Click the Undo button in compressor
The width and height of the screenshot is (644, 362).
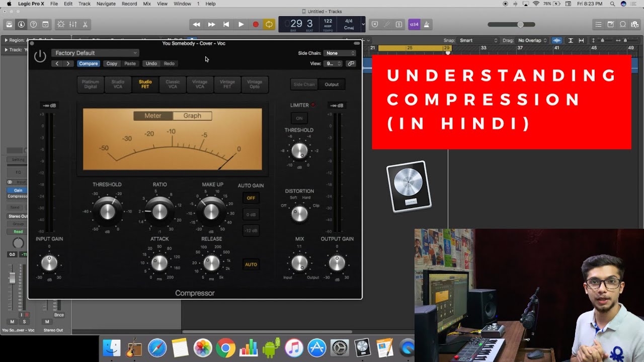[x=151, y=63]
